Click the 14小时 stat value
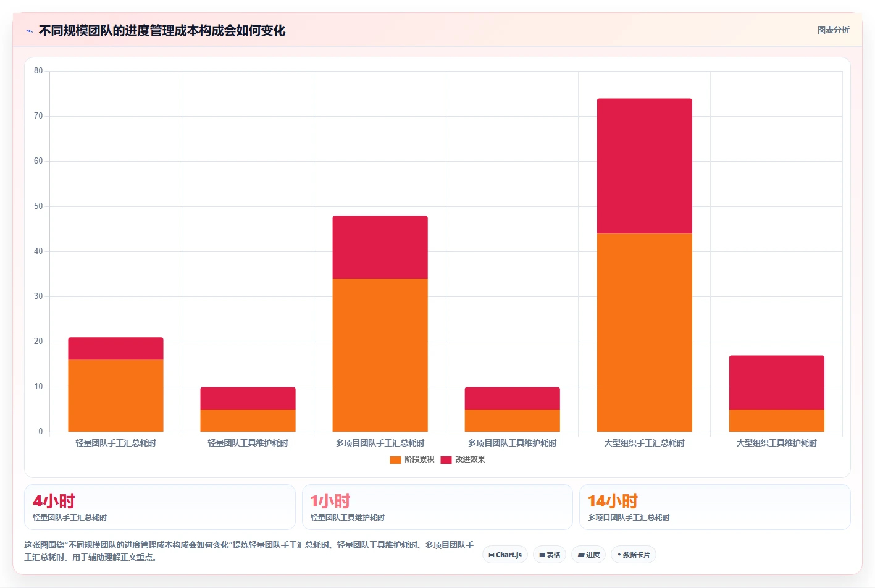Viewport: 875px width, 588px height. click(613, 501)
